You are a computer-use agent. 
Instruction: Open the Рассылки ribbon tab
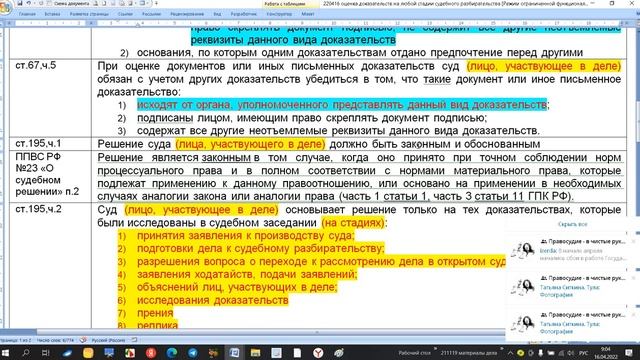[x=151, y=14]
